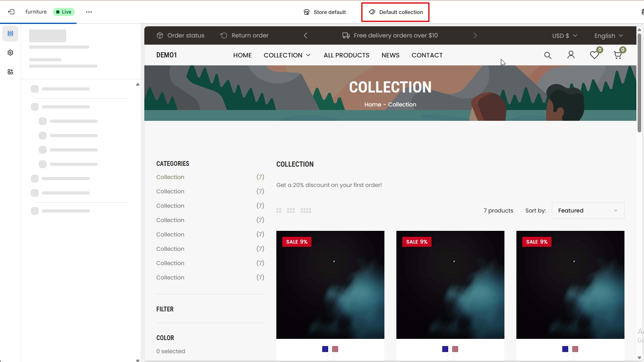Image resolution: width=644 pixels, height=362 pixels.
Task: Click the search magnifier icon in header
Action: 547,55
